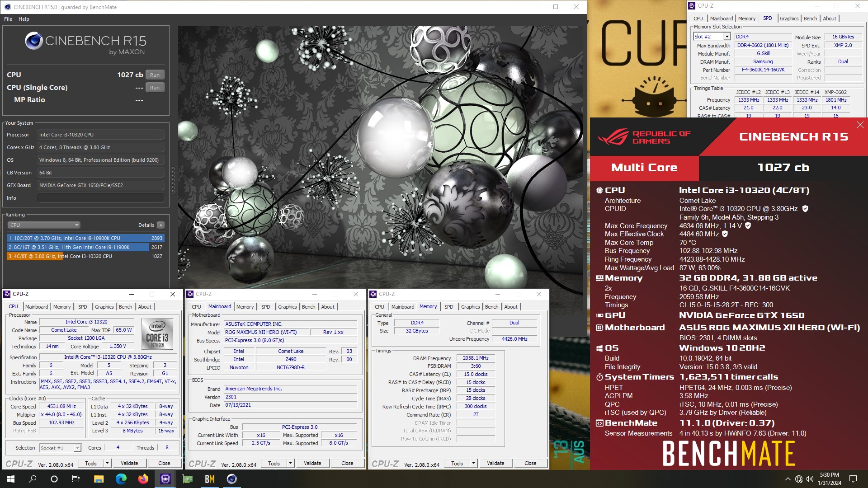Click the Cinebench R15 sphere logo
This screenshot has width=868, height=488.
34,41
